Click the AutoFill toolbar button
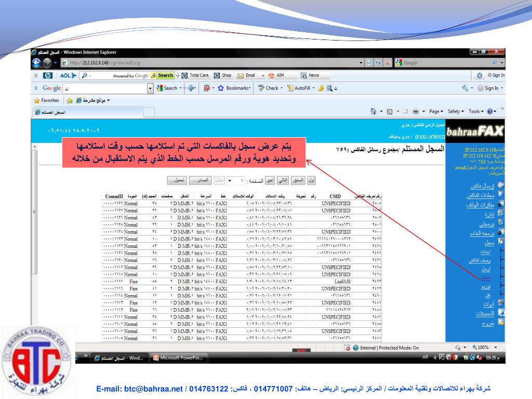532x399 pixels. [x=301, y=88]
